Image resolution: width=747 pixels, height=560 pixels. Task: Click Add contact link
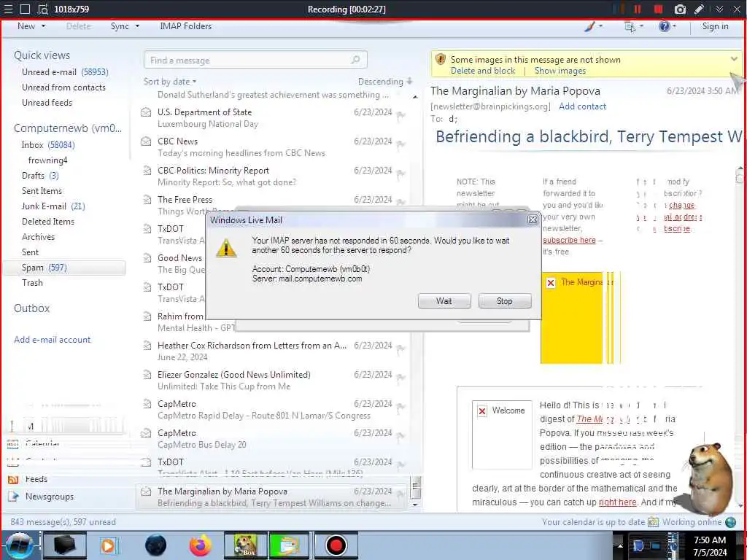coord(582,106)
